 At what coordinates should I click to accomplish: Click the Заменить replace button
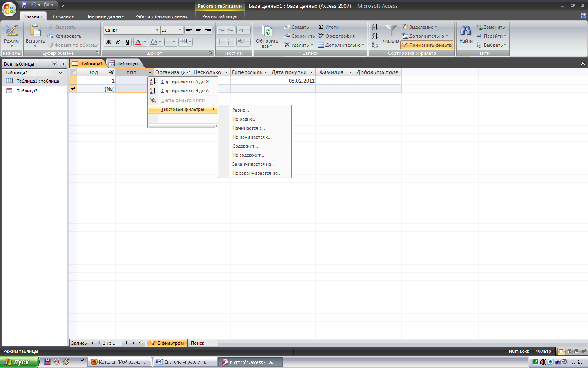point(490,27)
